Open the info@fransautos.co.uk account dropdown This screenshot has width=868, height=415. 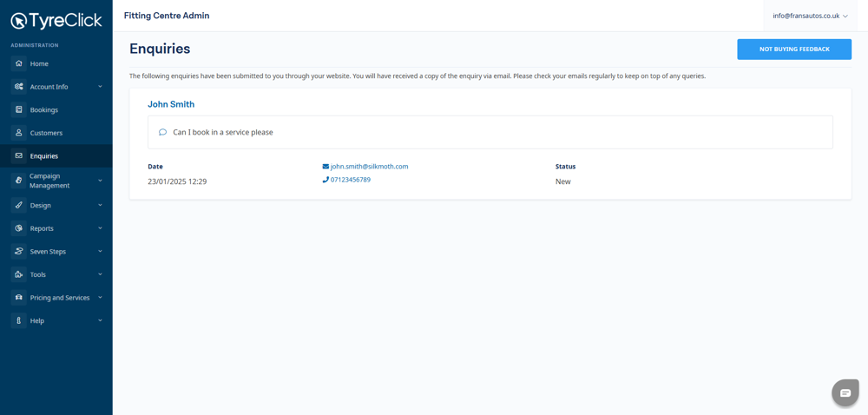[x=810, y=16]
